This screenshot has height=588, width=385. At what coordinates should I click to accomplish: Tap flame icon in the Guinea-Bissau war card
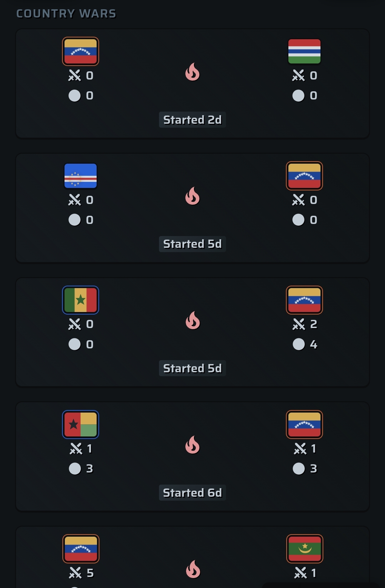[x=192, y=445]
